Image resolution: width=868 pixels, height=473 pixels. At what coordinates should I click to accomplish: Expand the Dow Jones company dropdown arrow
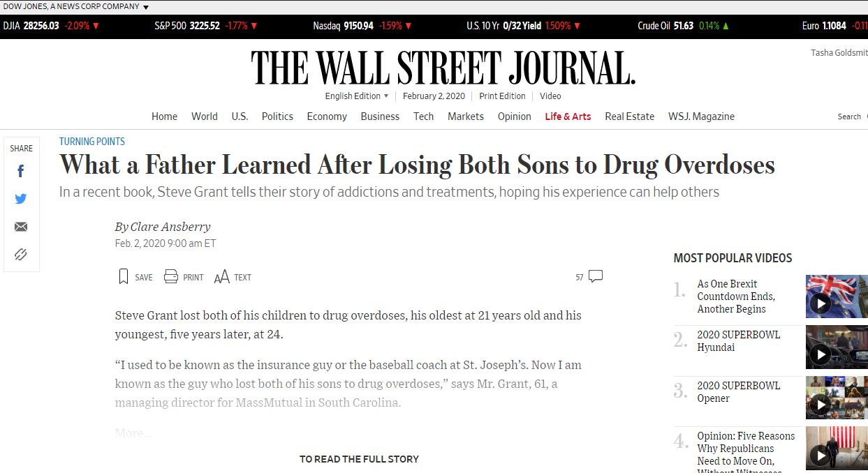(x=146, y=7)
